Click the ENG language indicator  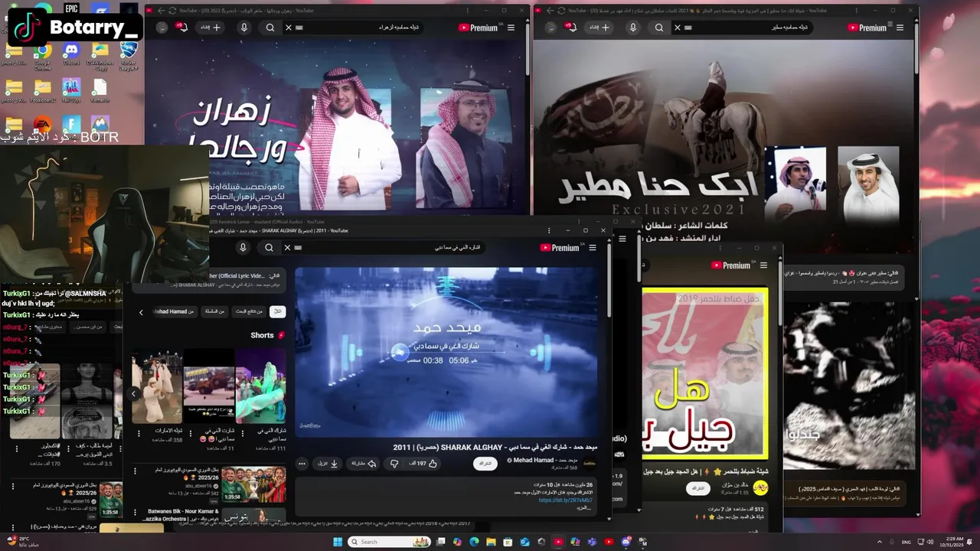tap(906, 542)
